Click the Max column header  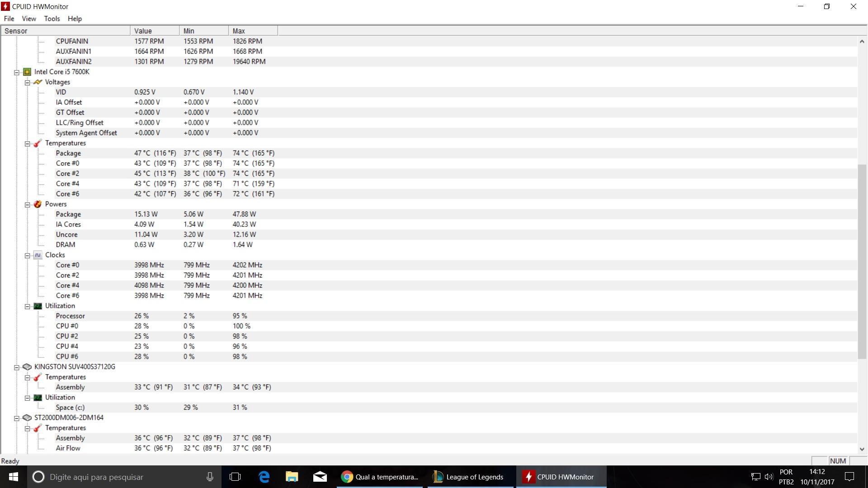coord(253,31)
